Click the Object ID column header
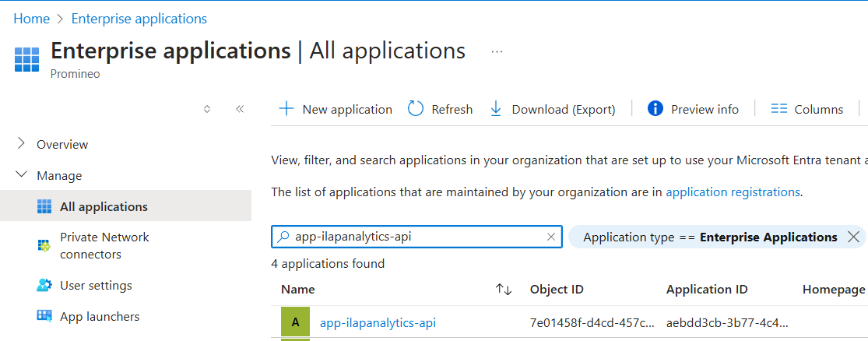 point(557,289)
